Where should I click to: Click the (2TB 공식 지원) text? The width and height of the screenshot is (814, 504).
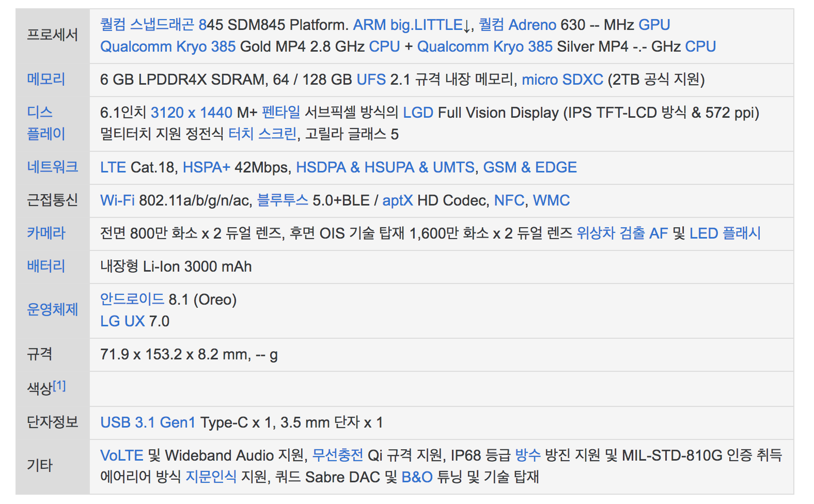click(x=656, y=80)
